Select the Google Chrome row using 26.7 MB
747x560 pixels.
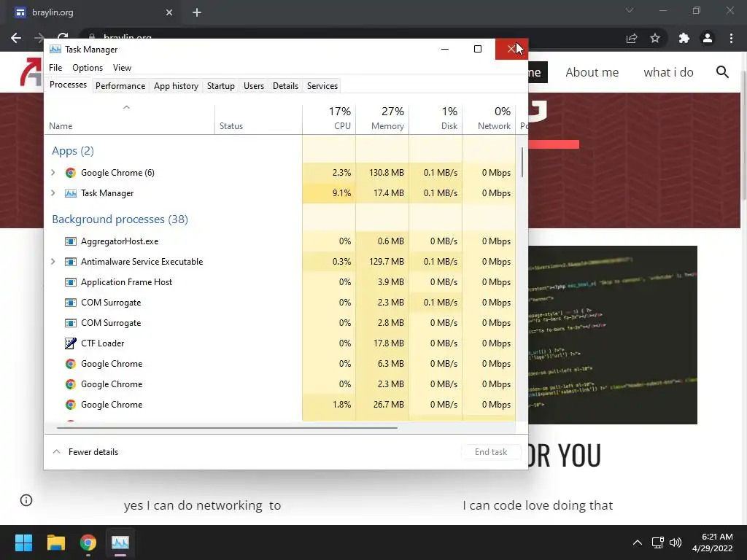click(280, 405)
